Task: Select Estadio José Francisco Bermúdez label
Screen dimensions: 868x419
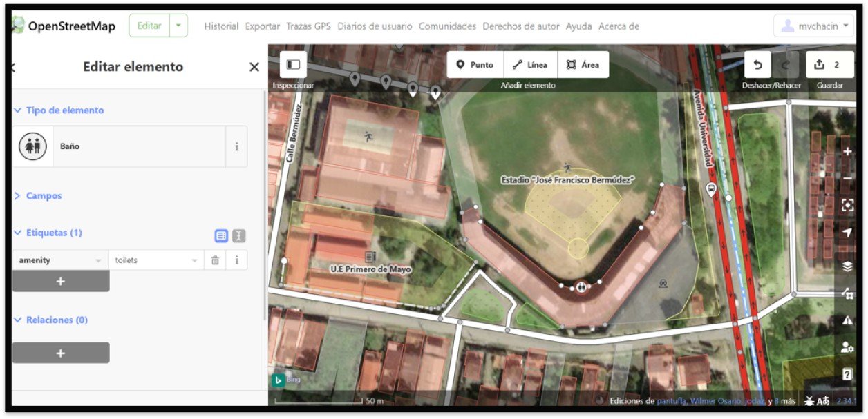Action: 567,180
